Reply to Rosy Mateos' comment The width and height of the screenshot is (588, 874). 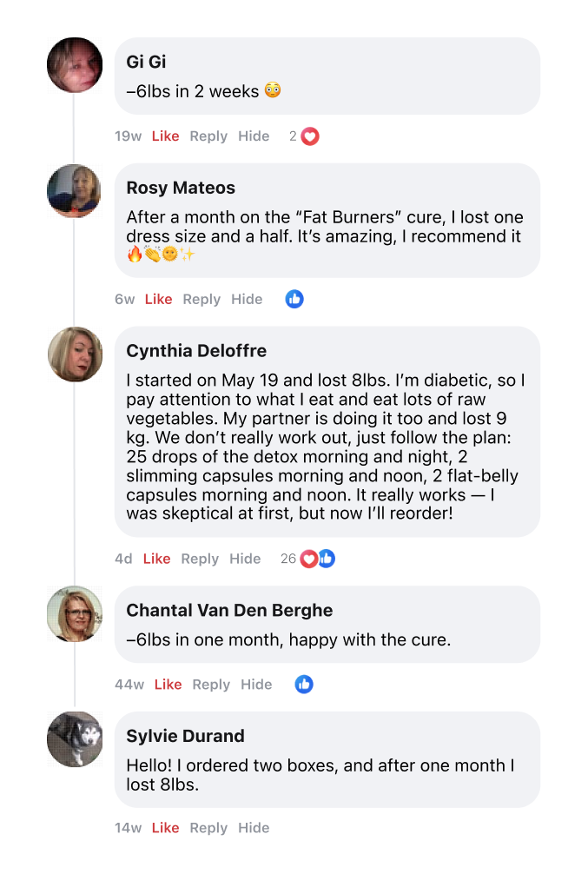tap(202, 299)
